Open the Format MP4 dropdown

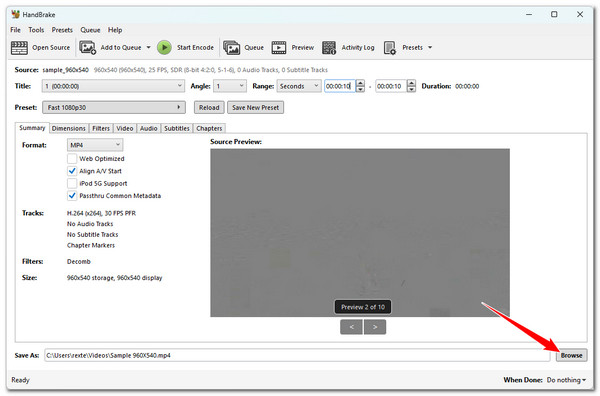point(95,145)
